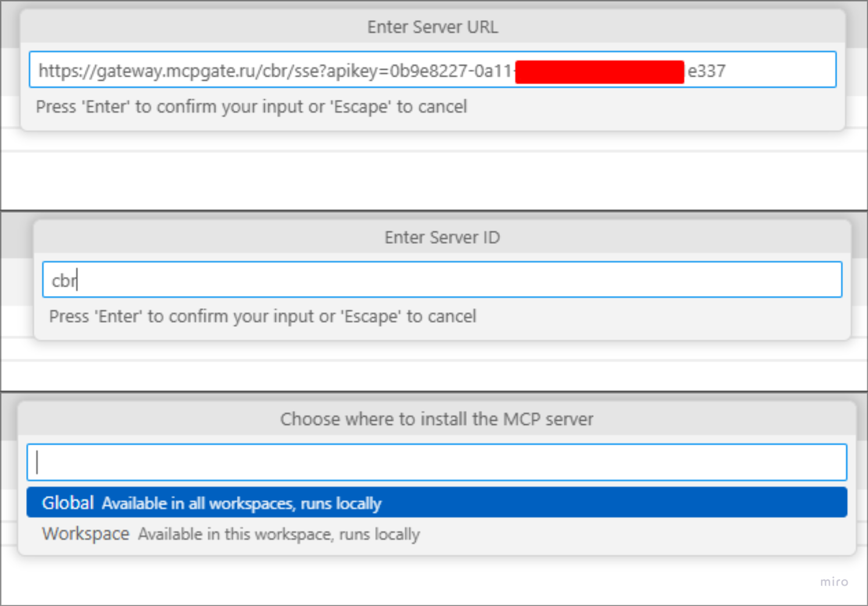Click the empty MCP install location filter box

[437, 462]
